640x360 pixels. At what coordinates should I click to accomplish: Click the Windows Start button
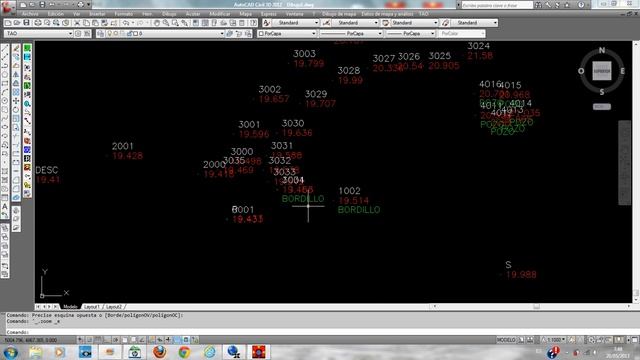click(10, 352)
